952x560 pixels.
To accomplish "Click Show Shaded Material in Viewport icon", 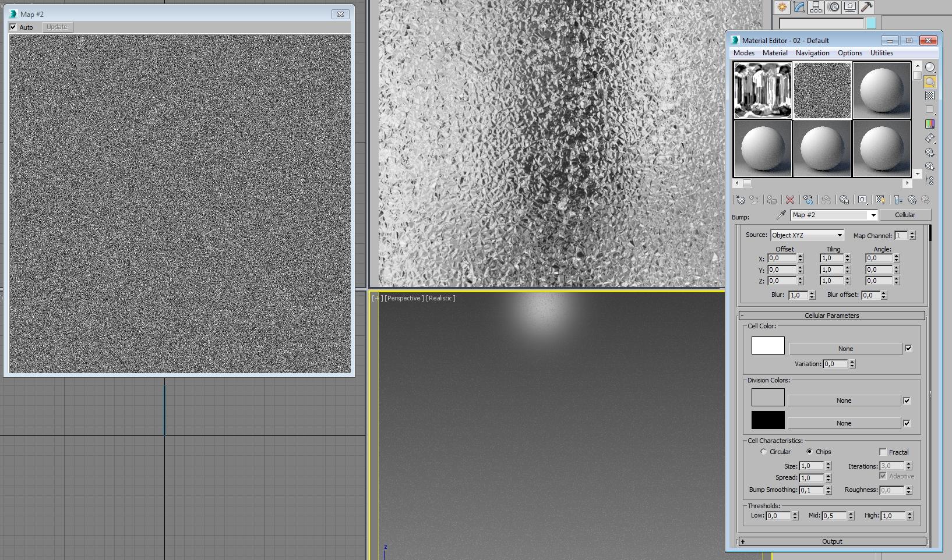I will pos(880,200).
